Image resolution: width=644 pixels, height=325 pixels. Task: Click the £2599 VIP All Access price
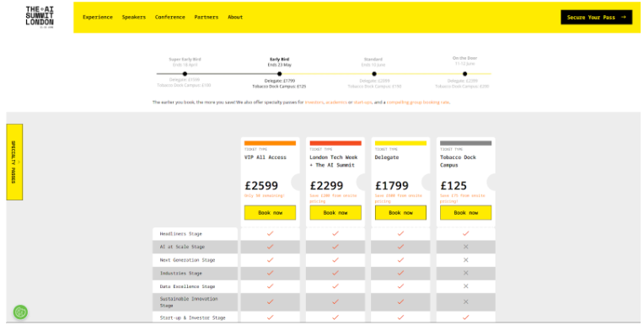[x=261, y=186]
